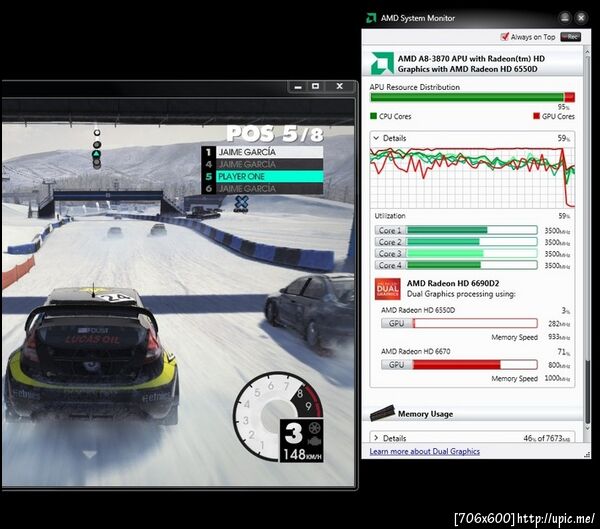
Task: Click the 933 Memory Speed value for 6550D
Action: pos(559,337)
